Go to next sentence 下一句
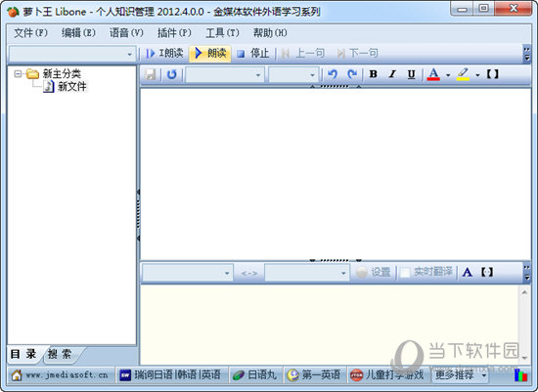Image resolution: width=538 pixels, height=392 pixels. pyautogui.click(x=357, y=54)
